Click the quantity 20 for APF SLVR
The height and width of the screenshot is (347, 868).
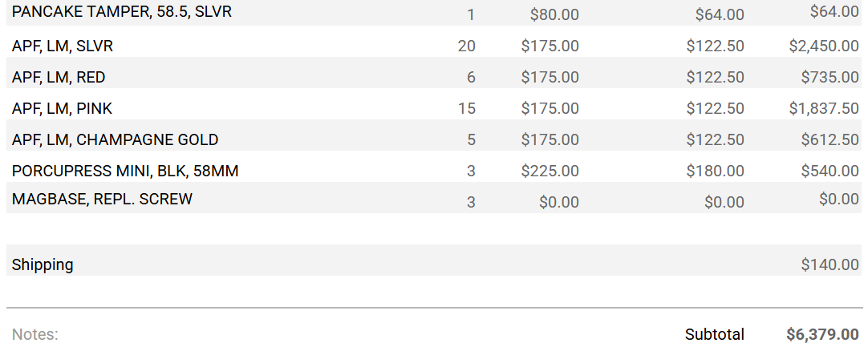pos(467,46)
